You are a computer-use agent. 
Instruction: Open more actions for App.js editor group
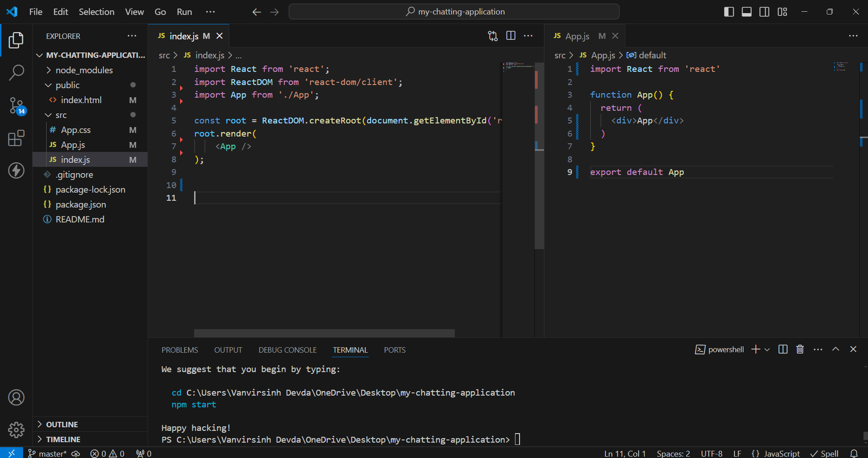853,36
